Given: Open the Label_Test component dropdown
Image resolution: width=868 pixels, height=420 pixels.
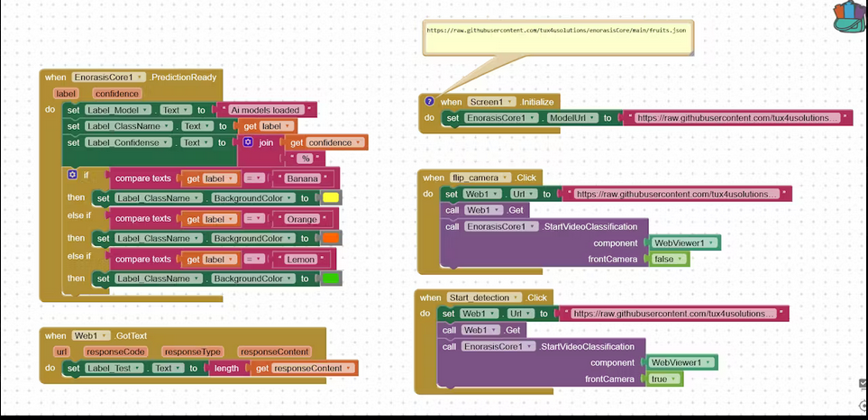Looking at the screenshot, I should pyautogui.click(x=114, y=368).
